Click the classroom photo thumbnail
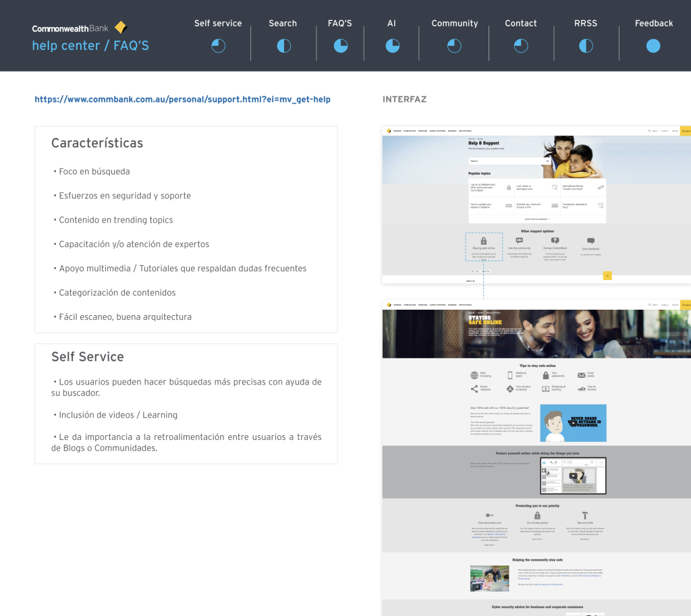Image resolution: width=691 pixels, height=616 pixels. click(x=490, y=578)
